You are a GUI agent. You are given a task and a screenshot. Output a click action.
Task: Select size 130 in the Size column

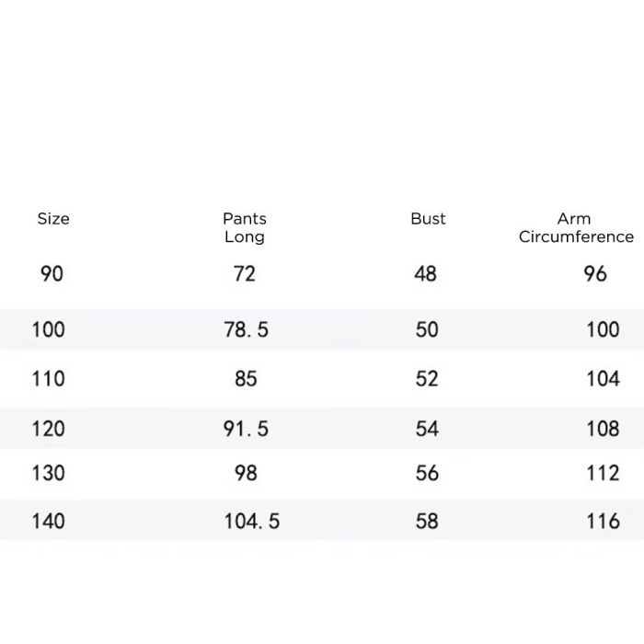click(49, 473)
